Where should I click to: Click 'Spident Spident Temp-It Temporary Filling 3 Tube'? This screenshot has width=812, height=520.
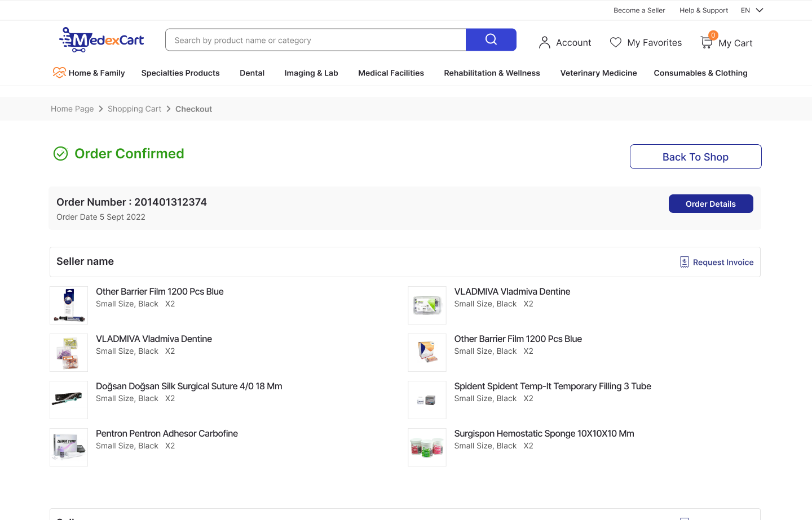pyautogui.click(x=553, y=386)
